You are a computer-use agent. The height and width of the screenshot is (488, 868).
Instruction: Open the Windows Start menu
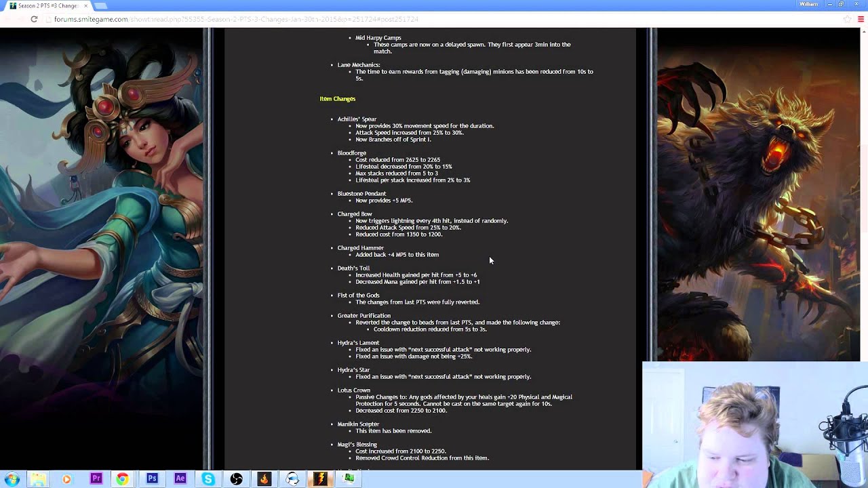click(12, 479)
